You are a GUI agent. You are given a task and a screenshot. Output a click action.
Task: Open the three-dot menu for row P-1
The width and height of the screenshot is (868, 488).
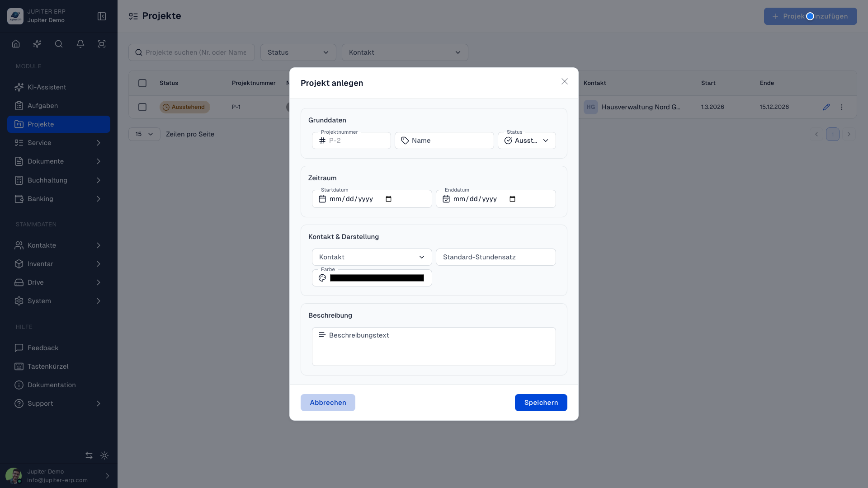point(842,107)
